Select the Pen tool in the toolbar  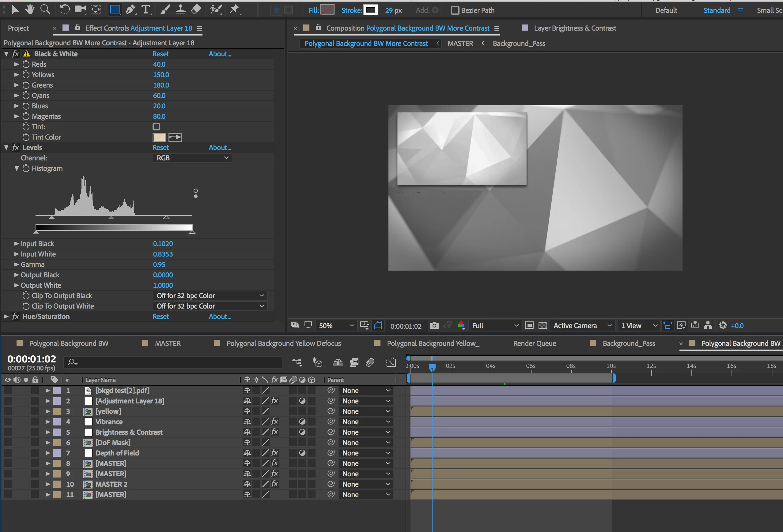[130, 10]
